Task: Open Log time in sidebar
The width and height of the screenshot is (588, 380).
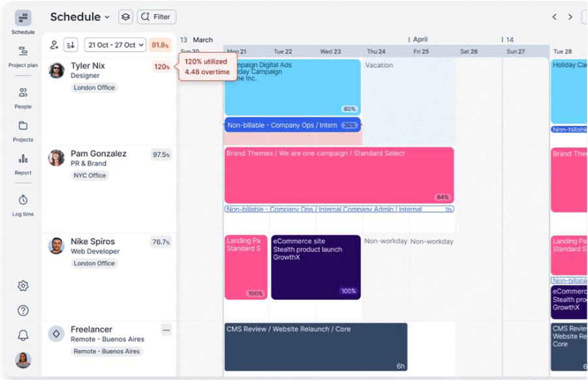Action: [x=23, y=205]
